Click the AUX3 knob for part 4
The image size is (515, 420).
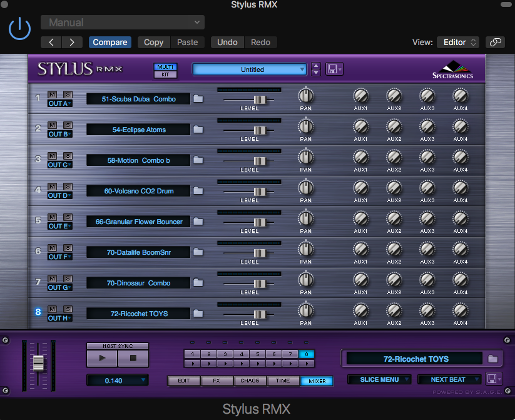pos(427,188)
